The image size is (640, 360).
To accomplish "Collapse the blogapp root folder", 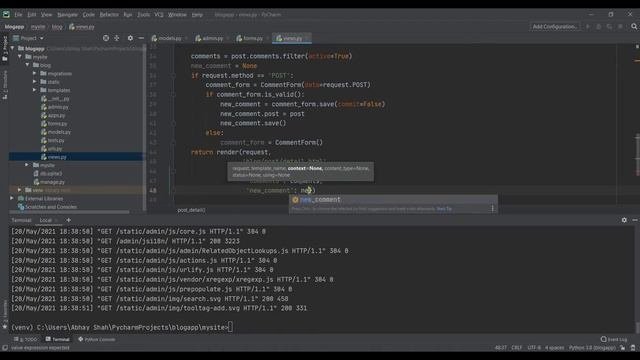I will [13, 48].
